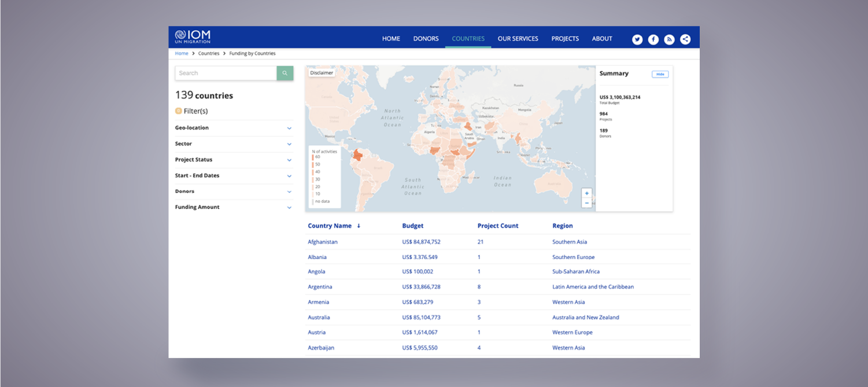The width and height of the screenshot is (868, 387).
Task: Expand the Donors filter
Action: tap(234, 191)
